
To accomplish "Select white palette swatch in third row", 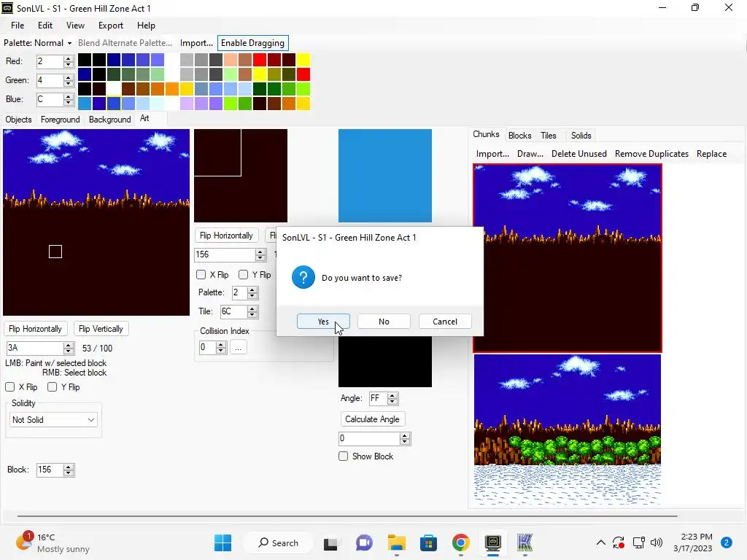I will point(113,88).
